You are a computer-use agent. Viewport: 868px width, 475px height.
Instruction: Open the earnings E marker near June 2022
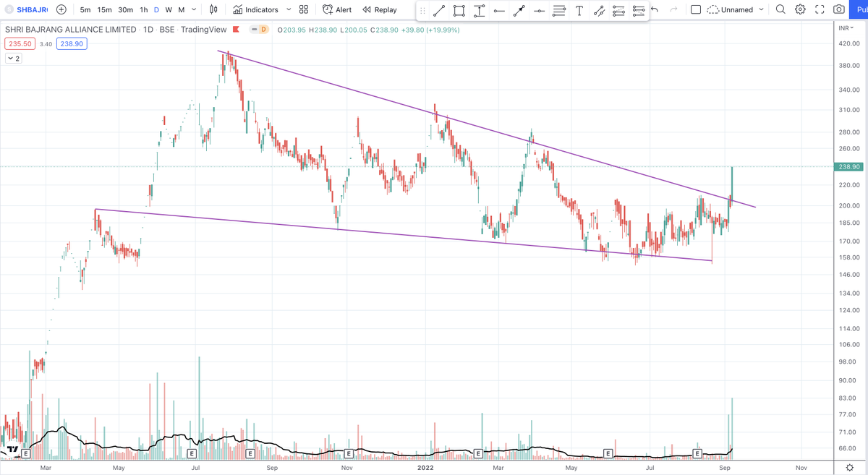(x=608, y=454)
